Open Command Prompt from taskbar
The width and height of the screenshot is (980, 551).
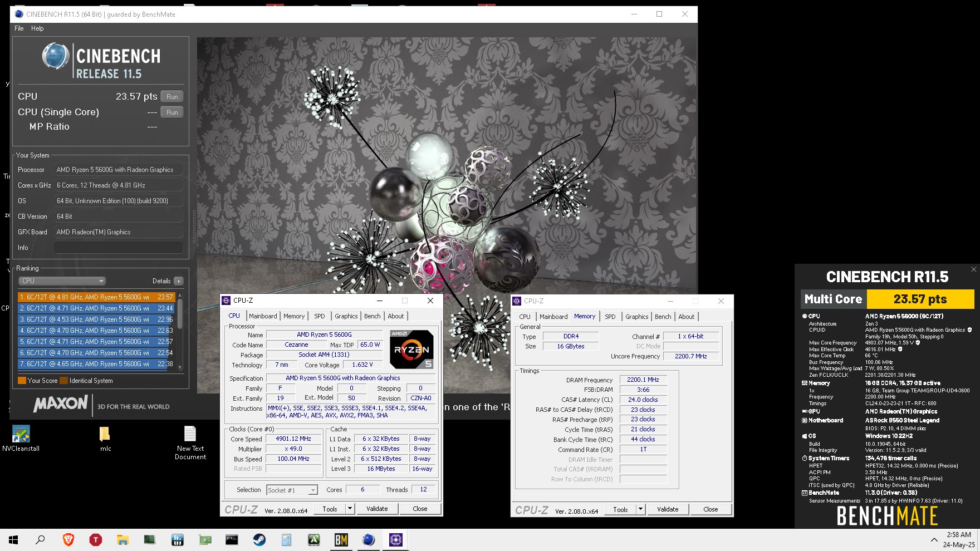[x=232, y=539]
